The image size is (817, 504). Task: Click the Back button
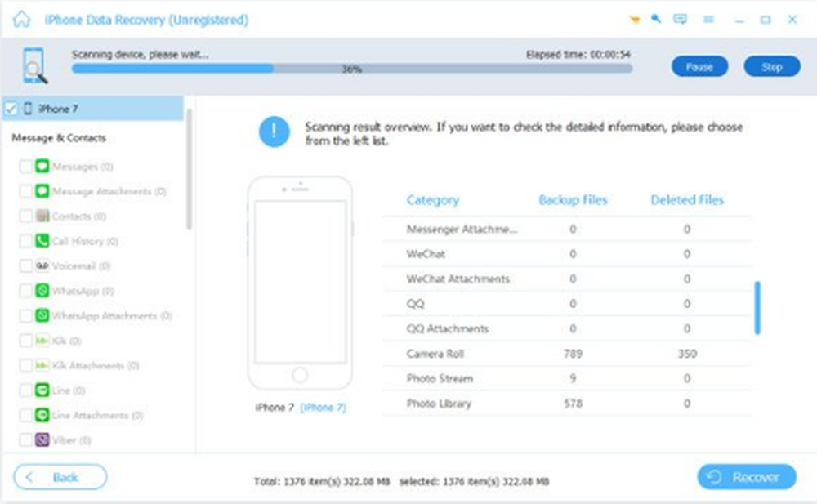point(60,477)
